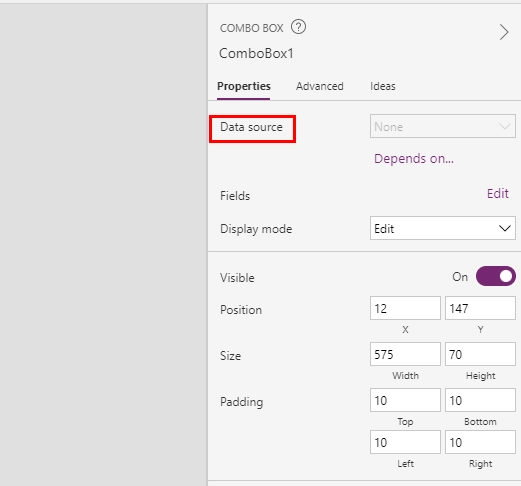521x486 pixels.
Task: Collapse the properties pane with chevron arrow
Action: (504, 32)
